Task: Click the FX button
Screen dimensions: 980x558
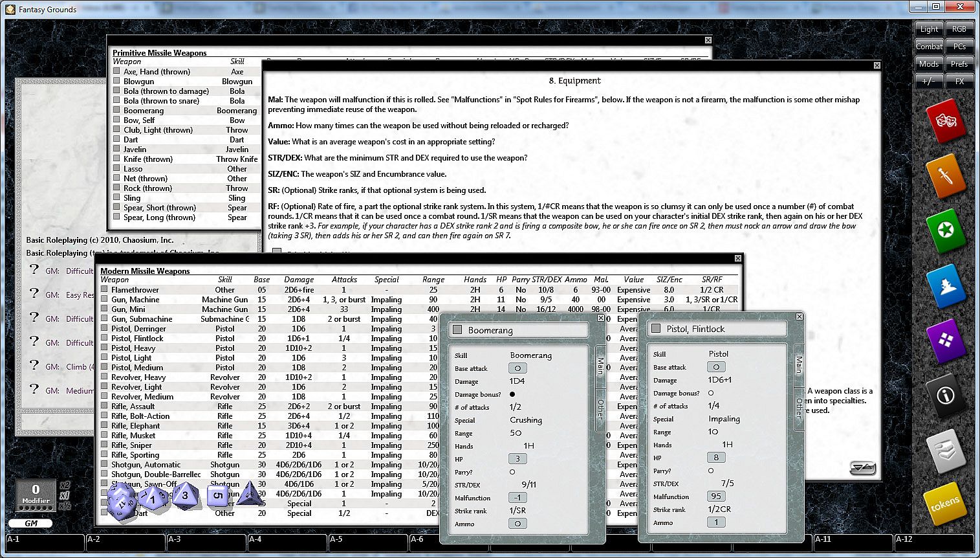Action: (x=959, y=82)
